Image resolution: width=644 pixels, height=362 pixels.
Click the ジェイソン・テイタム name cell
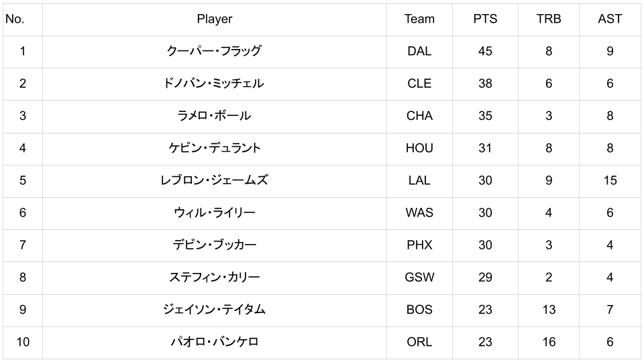coord(214,309)
